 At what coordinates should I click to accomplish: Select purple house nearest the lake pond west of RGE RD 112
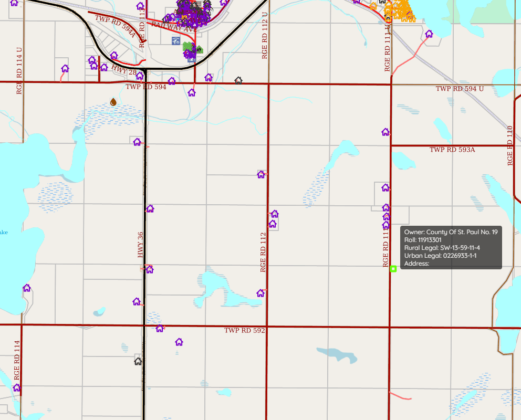pyautogui.click(x=260, y=293)
